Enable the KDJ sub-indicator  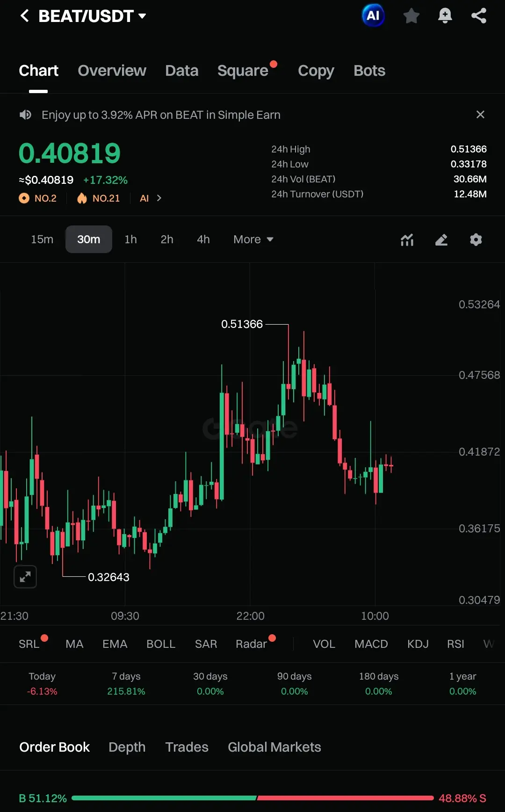pyautogui.click(x=418, y=644)
